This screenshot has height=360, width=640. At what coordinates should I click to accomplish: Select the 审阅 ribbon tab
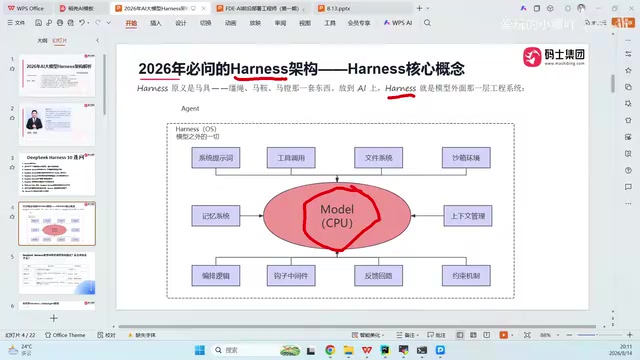[x=280, y=23]
